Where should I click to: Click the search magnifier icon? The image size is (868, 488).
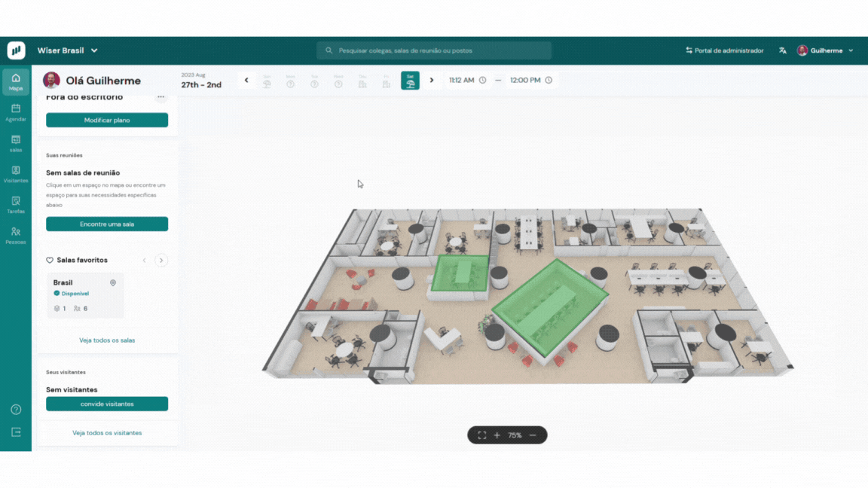pyautogui.click(x=329, y=50)
